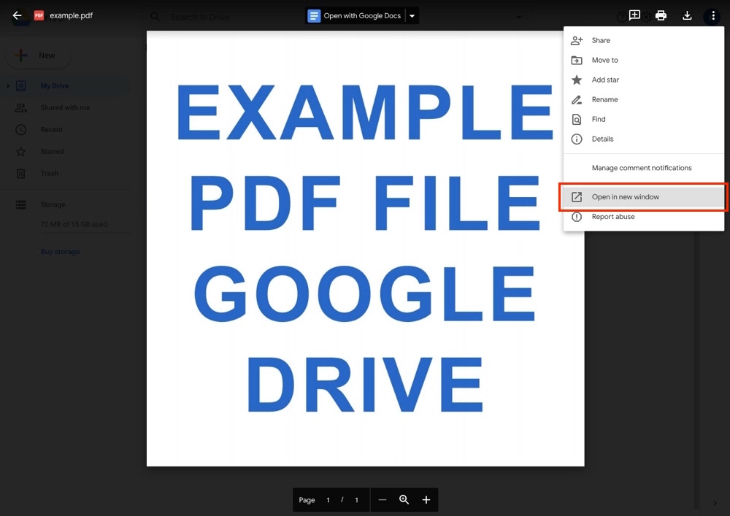Click the Search in Drive field

tap(333, 17)
